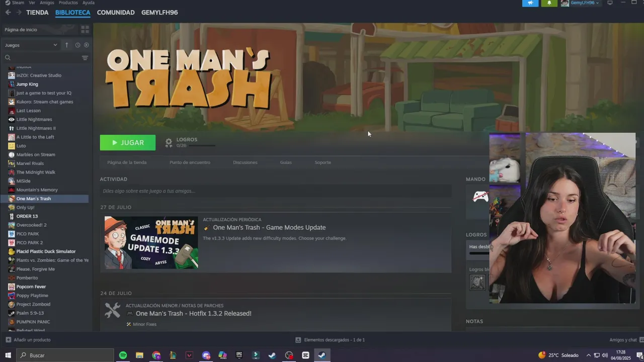Open the Game Modes Update news title
Screen dimensions: 644x362
(269, 228)
